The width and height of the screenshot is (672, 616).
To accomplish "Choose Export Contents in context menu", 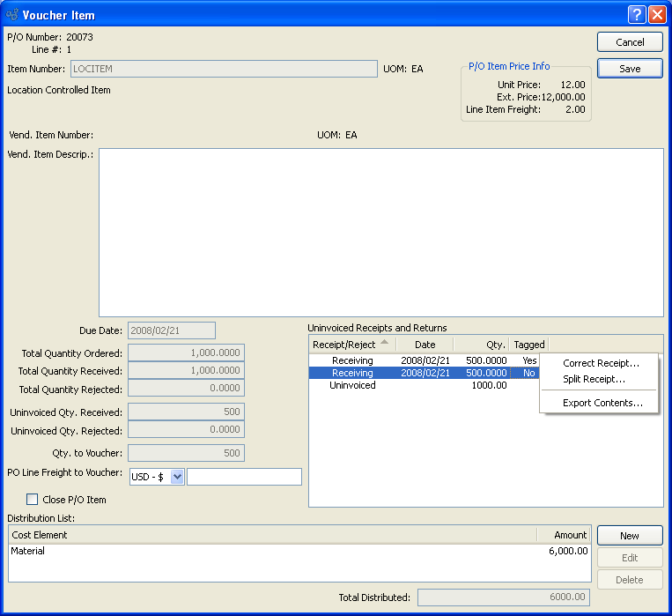I will coord(602,403).
